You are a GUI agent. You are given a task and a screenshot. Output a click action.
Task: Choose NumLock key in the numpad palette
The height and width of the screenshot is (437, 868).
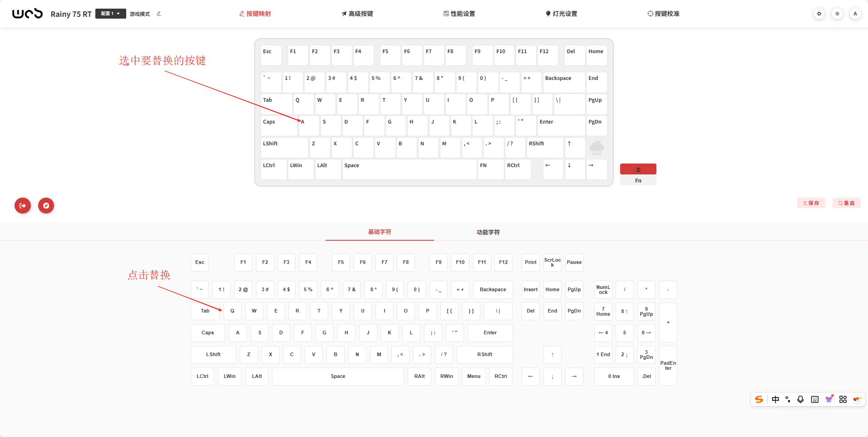tap(603, 289)
